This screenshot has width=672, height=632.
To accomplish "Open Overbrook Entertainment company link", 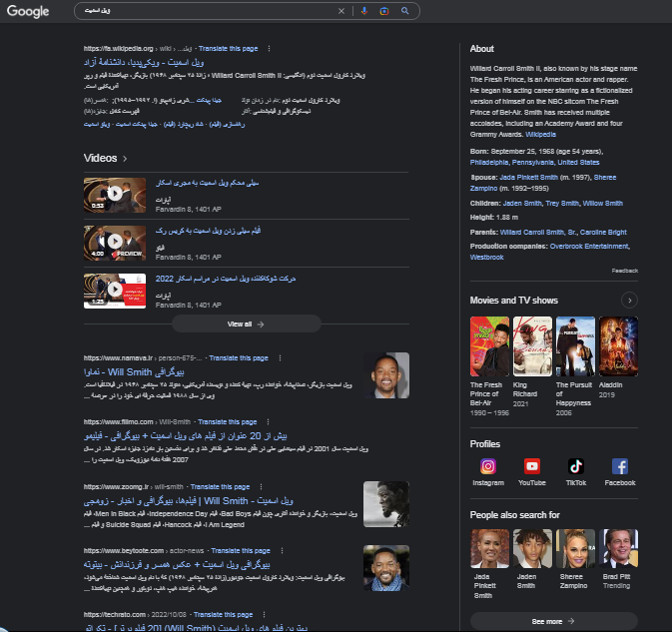I will [x=589, y=246].
